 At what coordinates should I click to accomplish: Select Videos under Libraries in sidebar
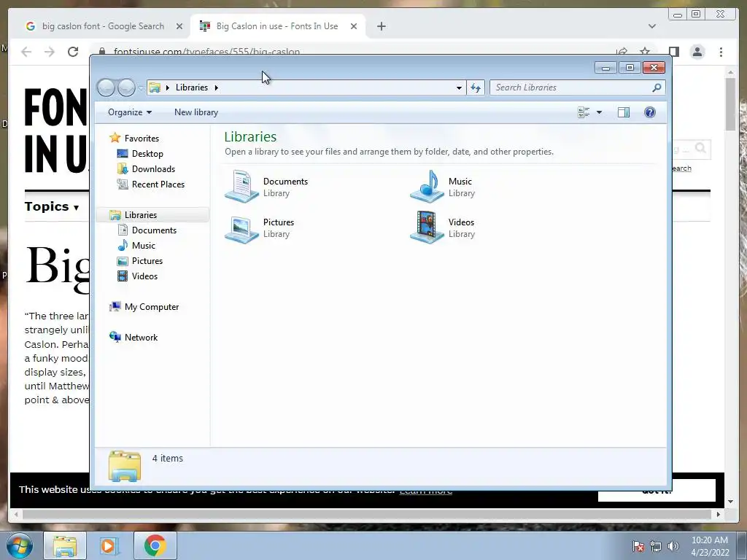[144, 276]
